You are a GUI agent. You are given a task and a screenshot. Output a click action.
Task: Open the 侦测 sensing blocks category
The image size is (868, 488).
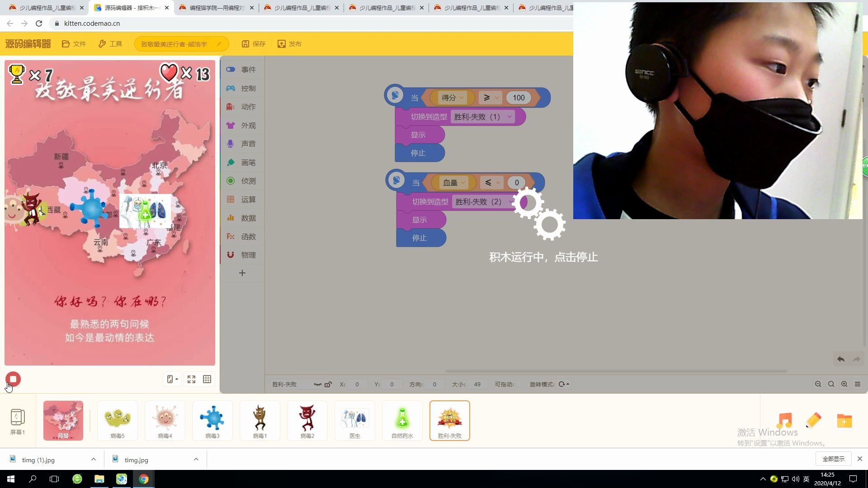coord(243,181)
